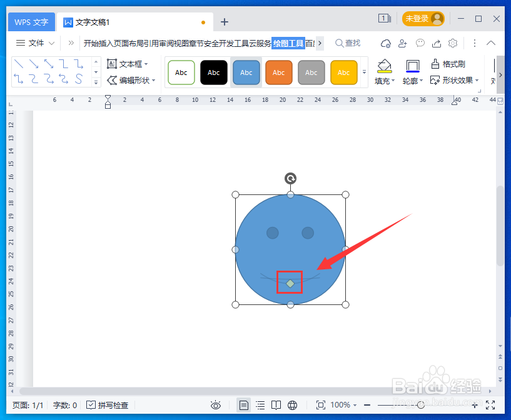Select the orange Abc shape style swatch
The image size is (511, 420).
click(278, 72)
